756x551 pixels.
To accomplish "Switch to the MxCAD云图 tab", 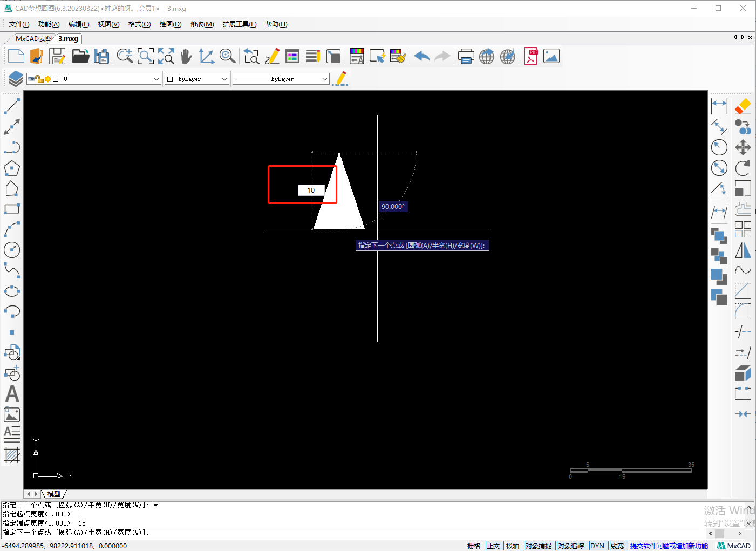I will click(x=32, y=39).
